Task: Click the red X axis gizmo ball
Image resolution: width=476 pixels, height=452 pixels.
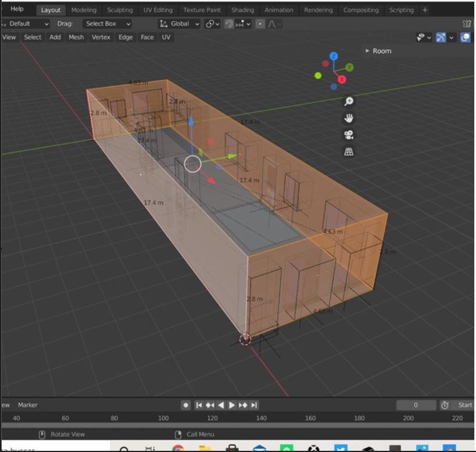Action: pyautogui.click(x=342, y=79)
